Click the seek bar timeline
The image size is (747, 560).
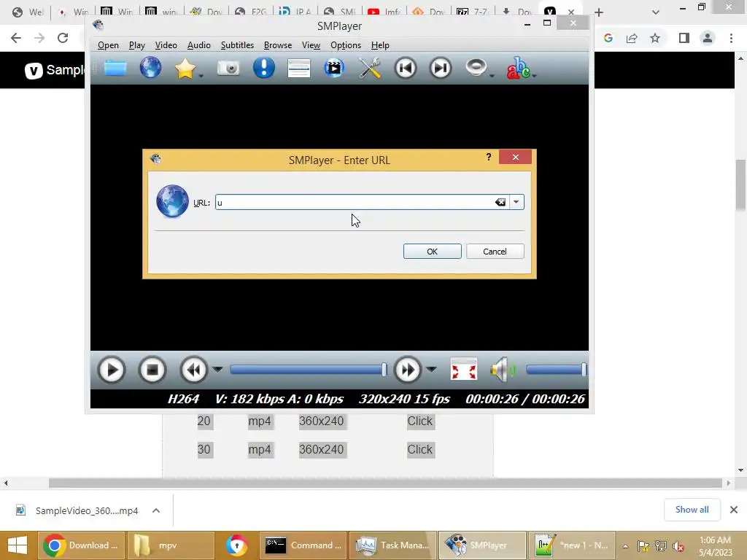[x=309, y=370]
